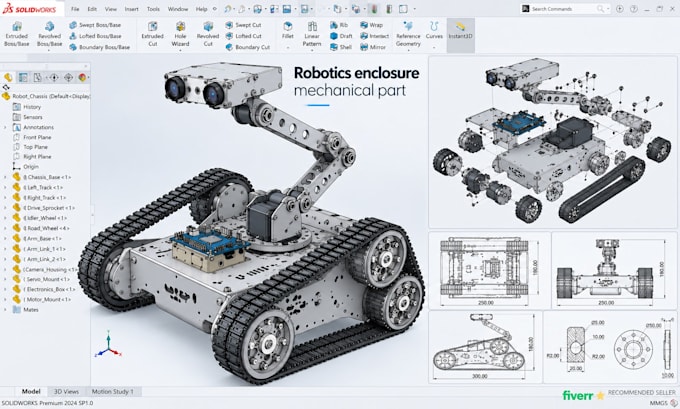Expand the Chassis_Base<1> component
This screenshot has height=409, width=680.
5,177
